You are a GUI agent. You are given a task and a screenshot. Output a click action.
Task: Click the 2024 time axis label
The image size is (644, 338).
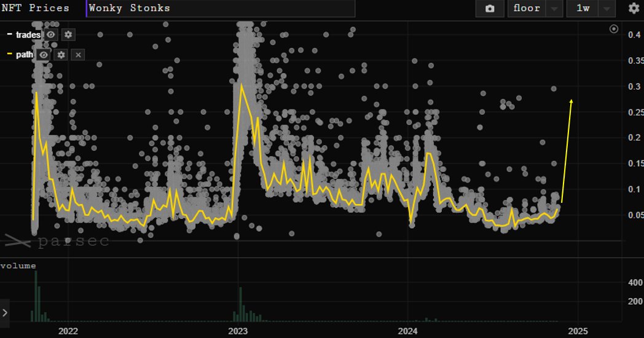point(408,331)
